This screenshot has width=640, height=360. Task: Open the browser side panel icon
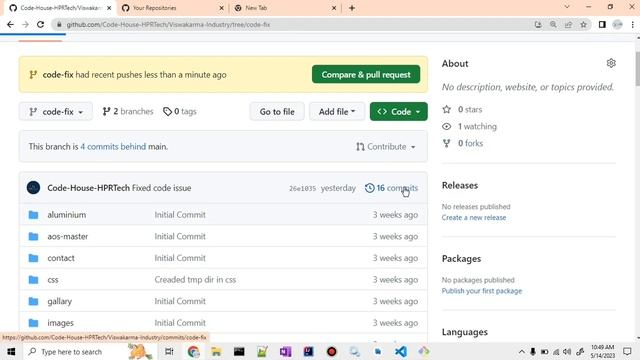(x=602, y=24)
